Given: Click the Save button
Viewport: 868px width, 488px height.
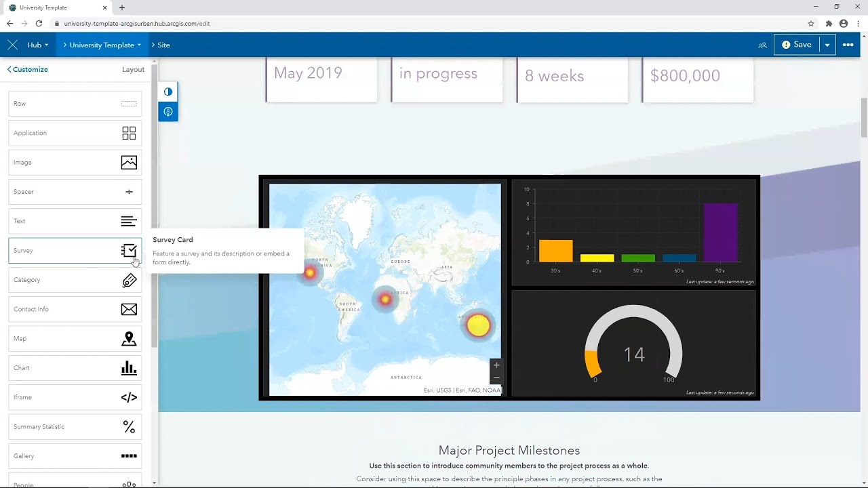Looking at the screenshot, I should pos(797,45).
